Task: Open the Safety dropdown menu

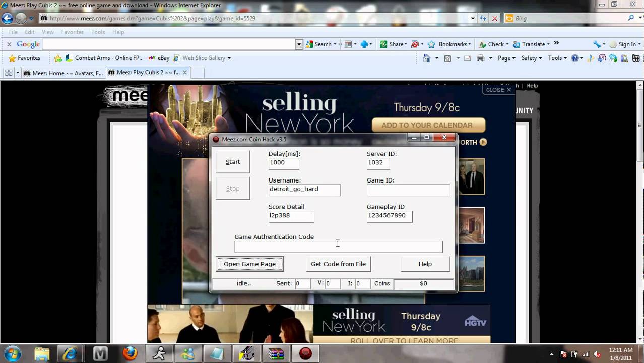Action: tap(531, 58)
